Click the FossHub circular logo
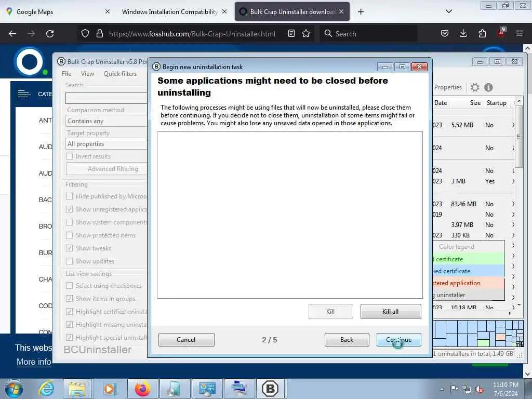 [30, 62]
